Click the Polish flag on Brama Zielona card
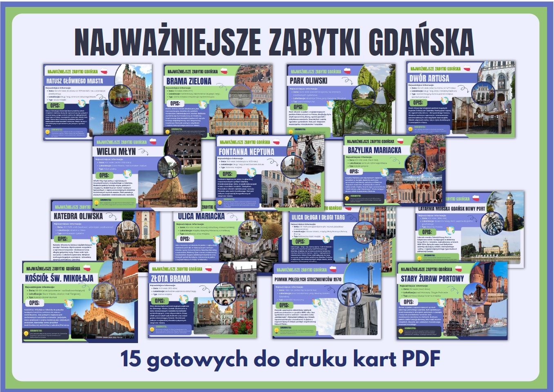 point(225,71)
